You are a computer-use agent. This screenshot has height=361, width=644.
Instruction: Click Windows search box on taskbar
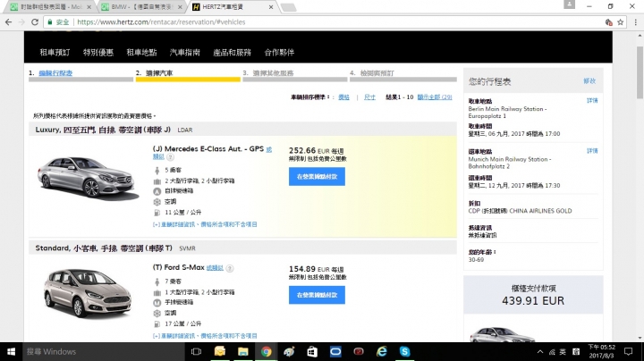(103, 351)
